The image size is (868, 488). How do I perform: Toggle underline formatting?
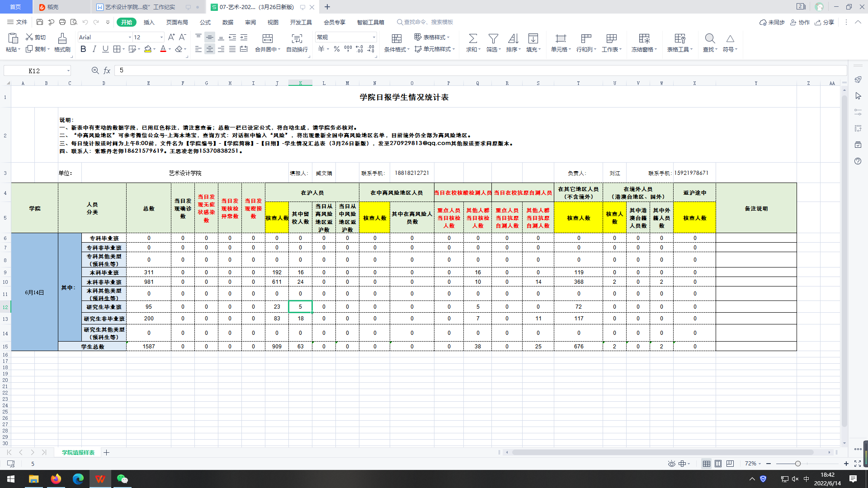[x=105, y=49]
